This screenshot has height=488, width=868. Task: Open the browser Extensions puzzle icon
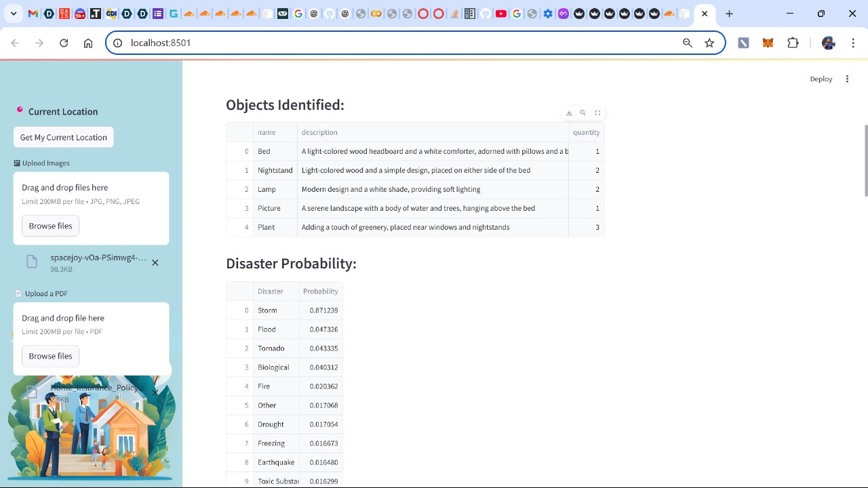pos(793,43)
